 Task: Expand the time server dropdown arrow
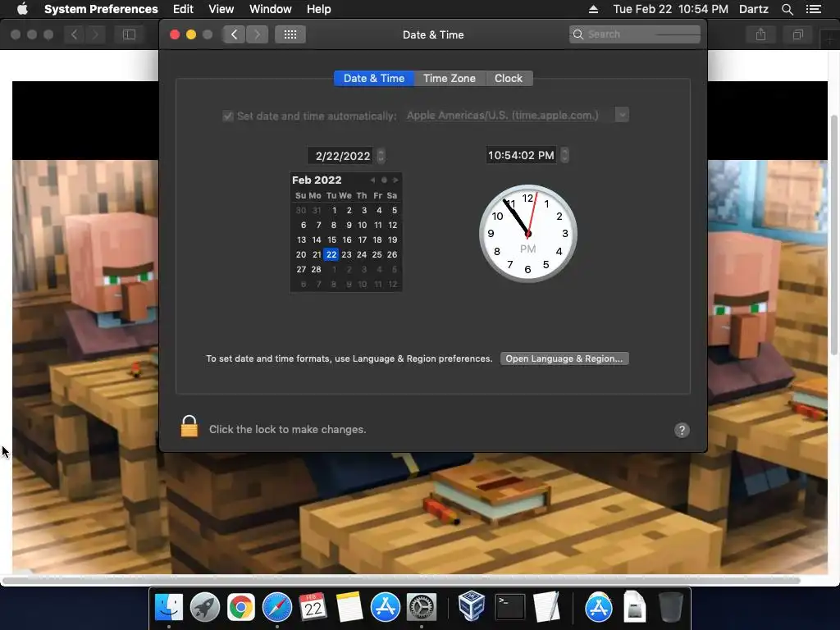[622, 115]
